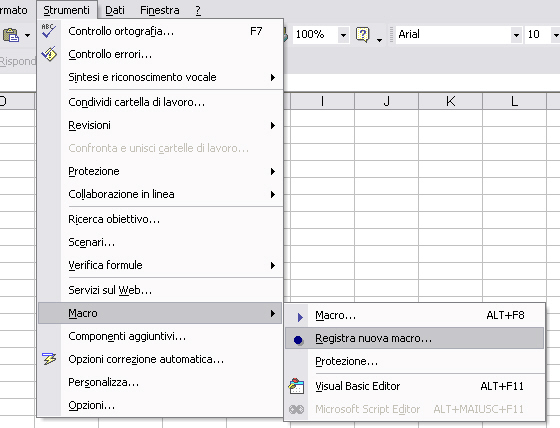Open Visual Basic Editor entry
This screenshot has width=560, height=428.
415,386
